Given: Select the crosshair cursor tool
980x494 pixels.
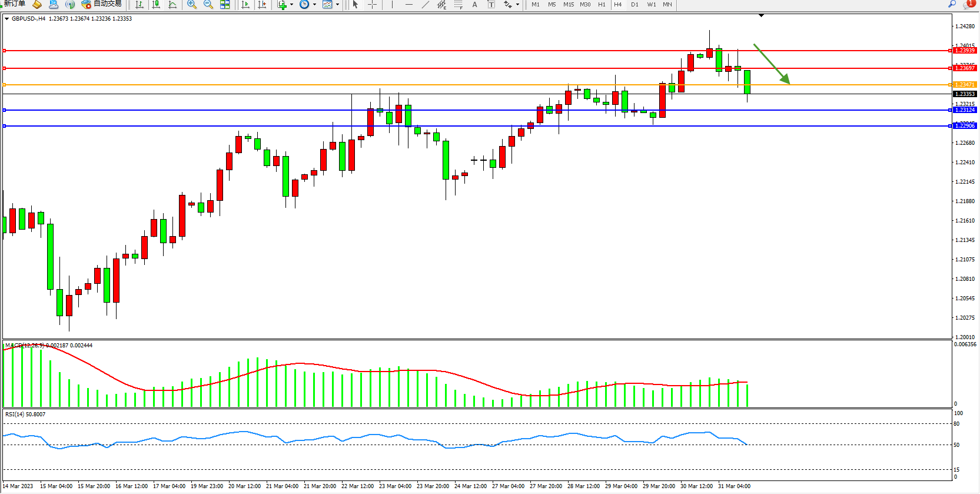Looking at the screenshot, I should click(x=372, y=5).
